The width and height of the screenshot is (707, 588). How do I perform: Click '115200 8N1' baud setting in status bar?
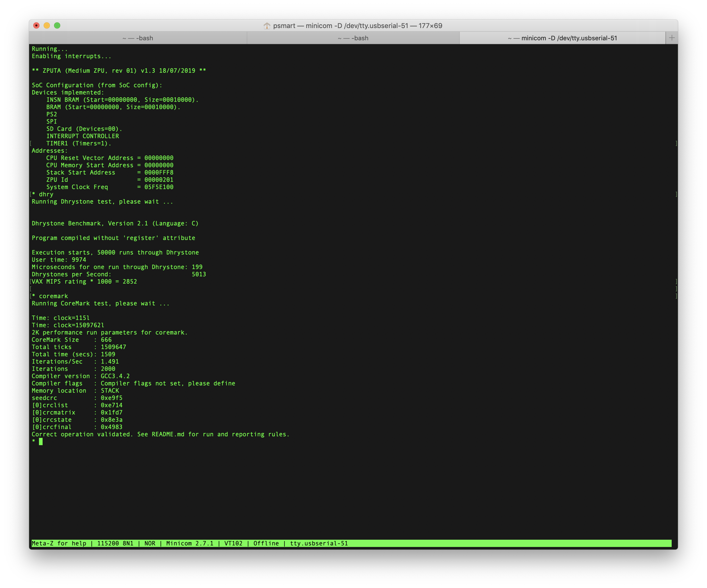(115, 543)
